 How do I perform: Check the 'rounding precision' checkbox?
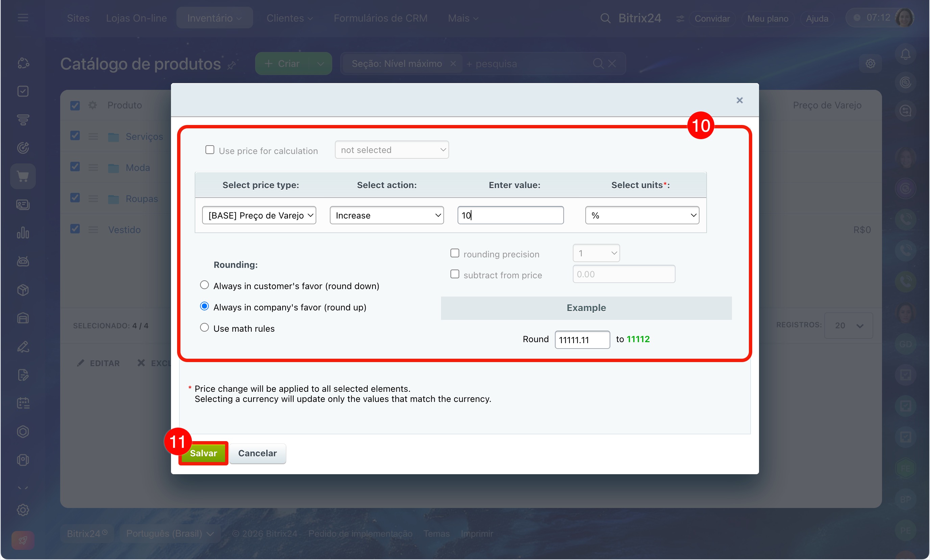point(455,253)
